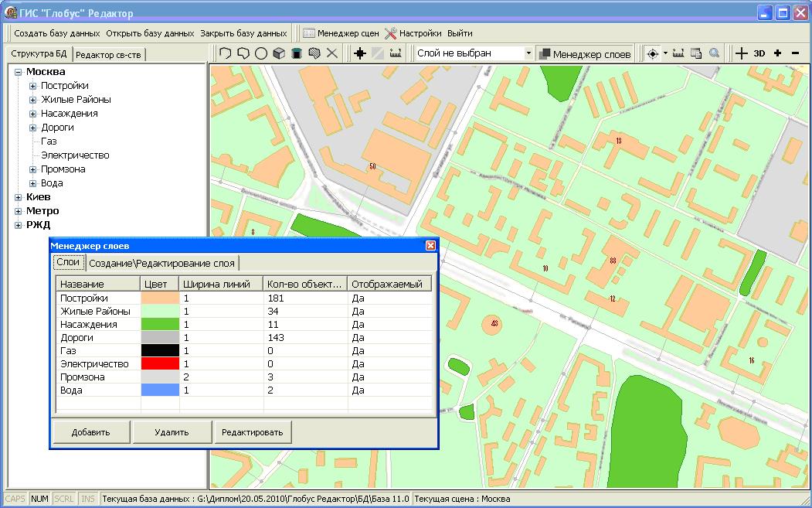This screenshot has width=812, height=508.
Task: Zoom out with the minus icon
Action: tap(796, 53)
